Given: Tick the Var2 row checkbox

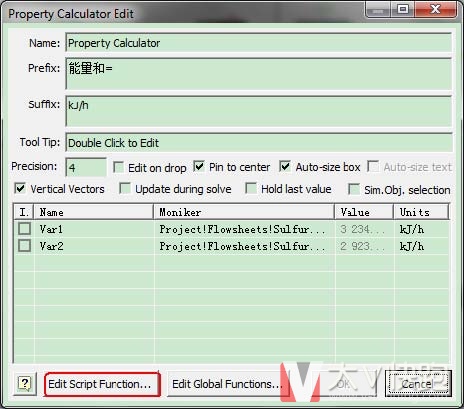Looking at the screenshot, I should point(25,246).
